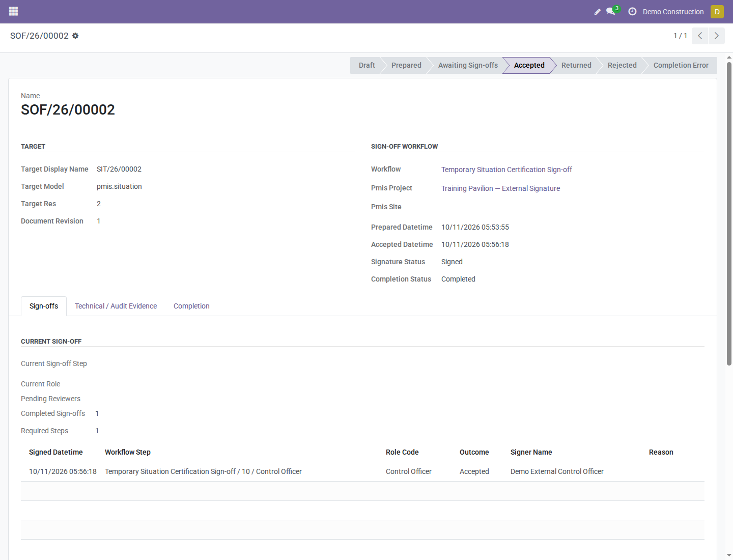Click Target Display Name value SIT/26/00002
733x560 pixels.
pyautogui.click(x=119, y=169)
